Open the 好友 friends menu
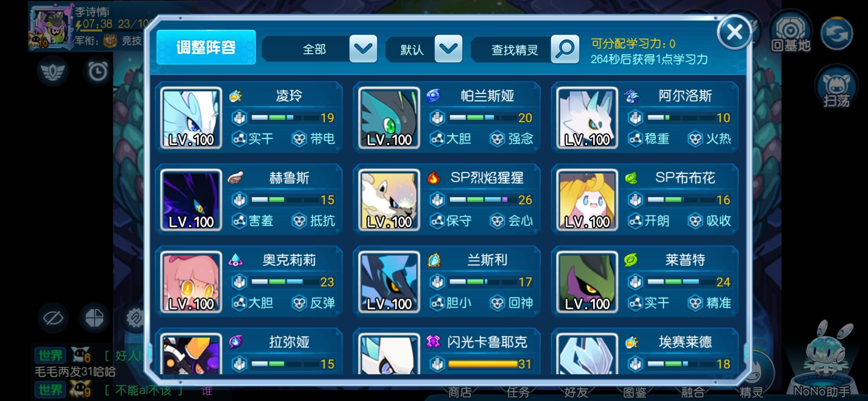868x401 pixels. 576,392
